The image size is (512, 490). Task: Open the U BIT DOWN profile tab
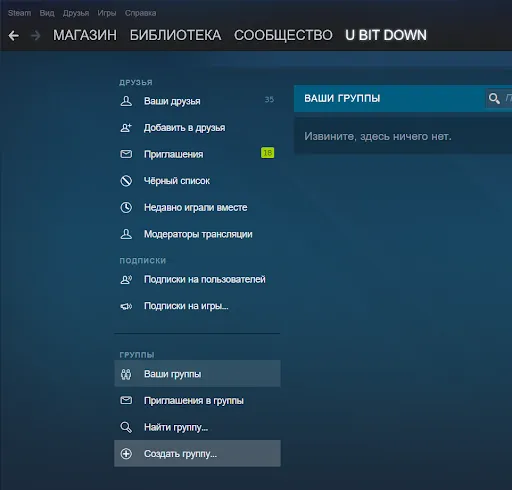click(386, 35)
